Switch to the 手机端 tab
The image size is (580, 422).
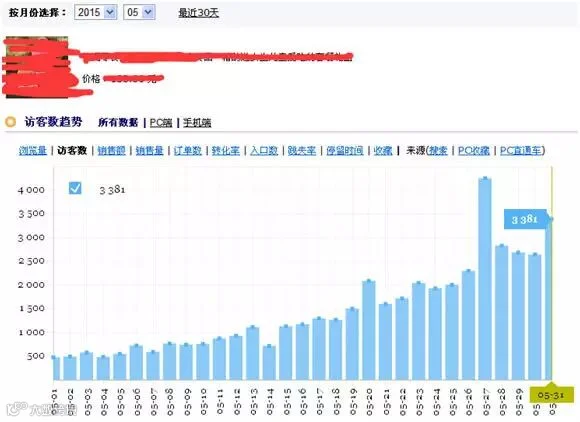pyautogui.click(x=197, y=122)
